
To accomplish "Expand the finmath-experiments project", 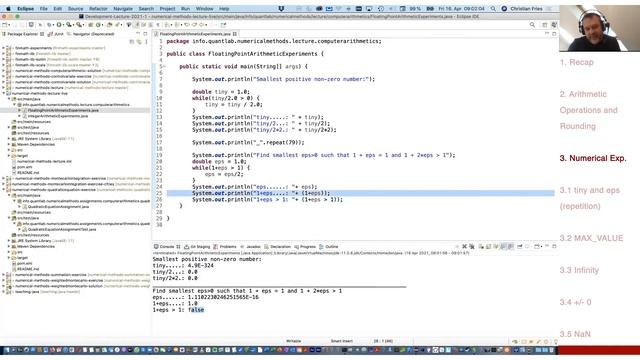I will point(4,48).
